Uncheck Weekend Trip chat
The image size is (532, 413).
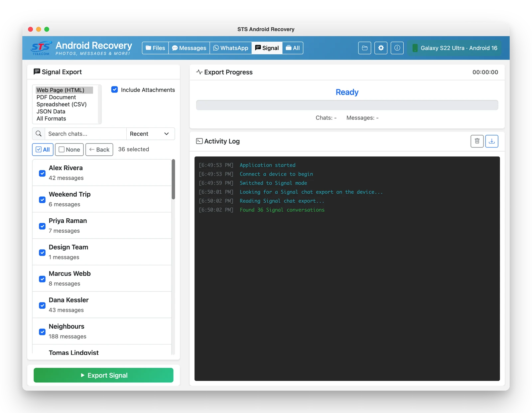[42, 200]
